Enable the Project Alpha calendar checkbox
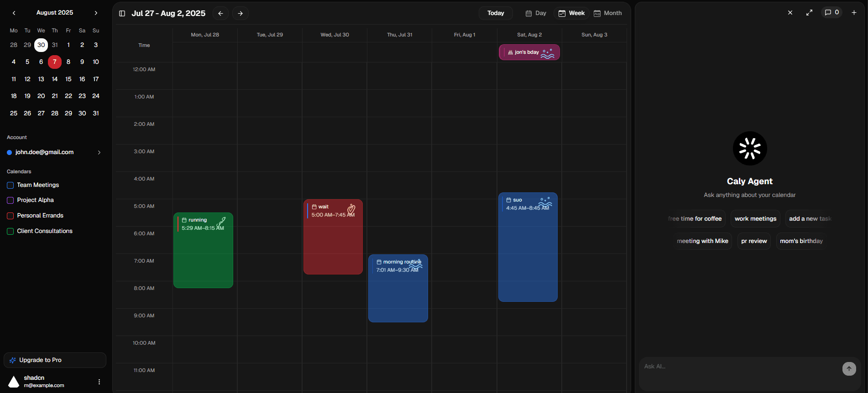Screen dimensions: 868x393 click(10, 200)
